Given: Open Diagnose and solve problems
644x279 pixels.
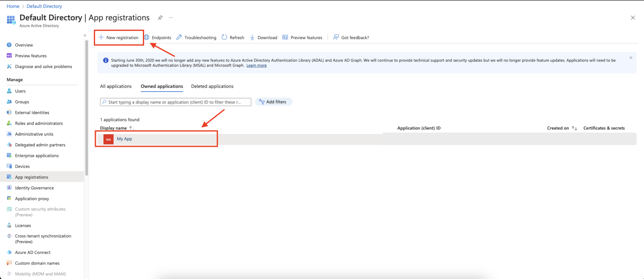Looking at the screenshot, I should point(44,66).
